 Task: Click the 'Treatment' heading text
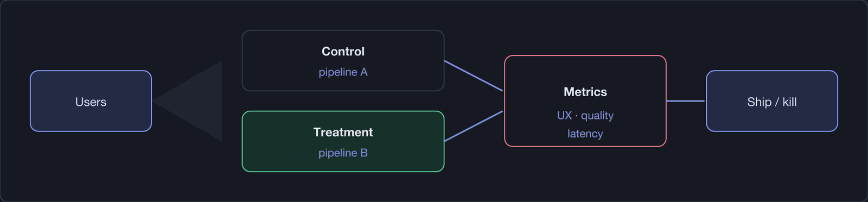(343, 132)
